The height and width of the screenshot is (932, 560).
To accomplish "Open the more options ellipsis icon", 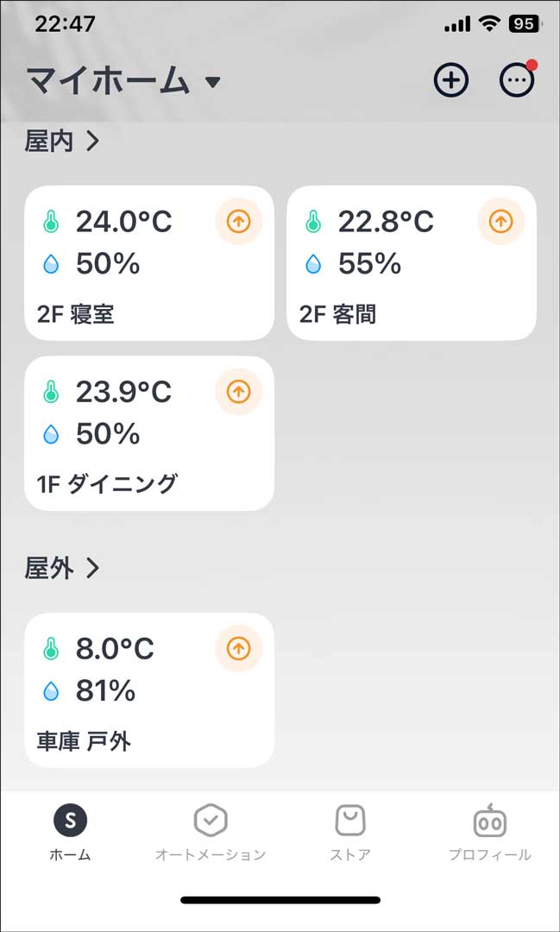I will [517, 81].
